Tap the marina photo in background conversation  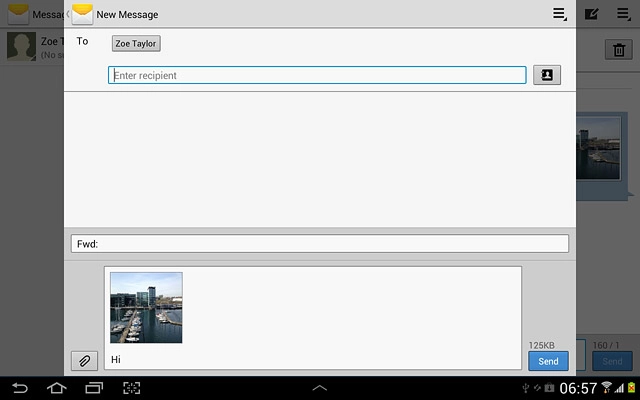(x=598, y=149)
